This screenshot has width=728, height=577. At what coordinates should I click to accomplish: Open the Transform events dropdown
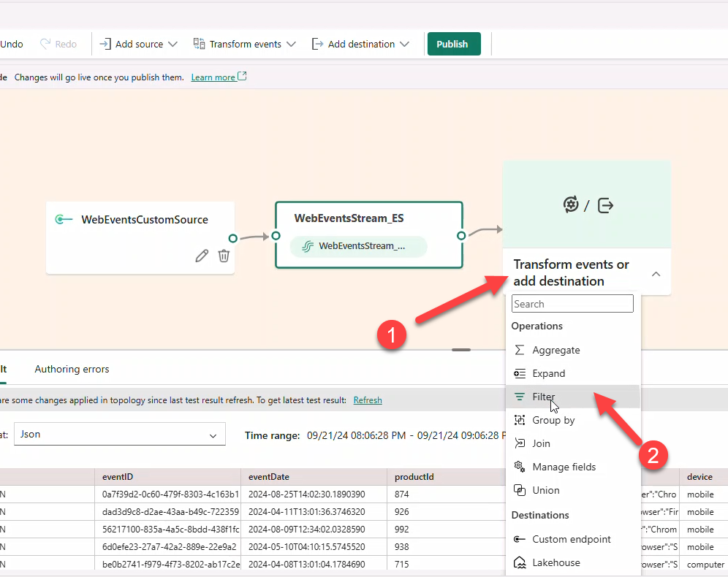245,44
